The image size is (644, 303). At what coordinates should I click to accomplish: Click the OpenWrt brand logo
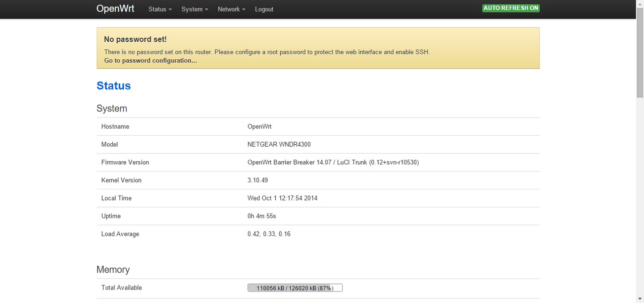click(x=115, y=9)
